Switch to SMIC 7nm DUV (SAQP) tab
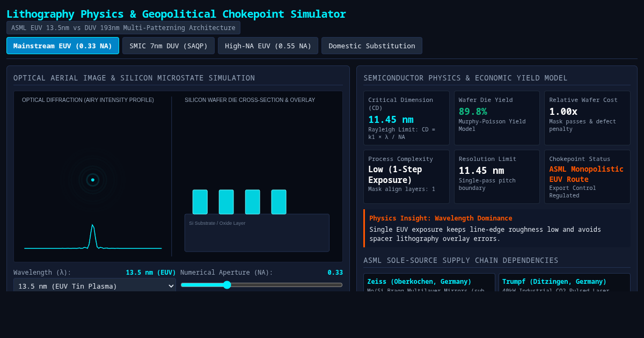 pos(169,46)
